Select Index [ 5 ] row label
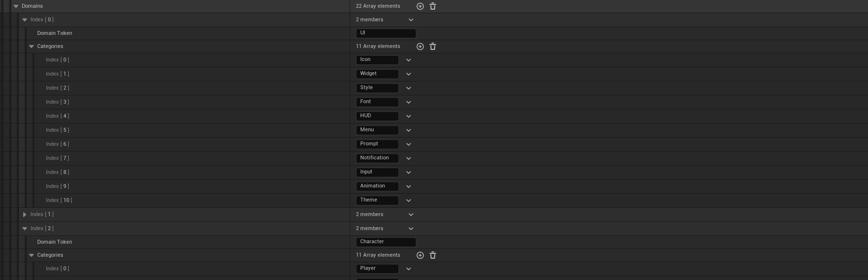The image size is (868, 280). click(x=58, y=130)
